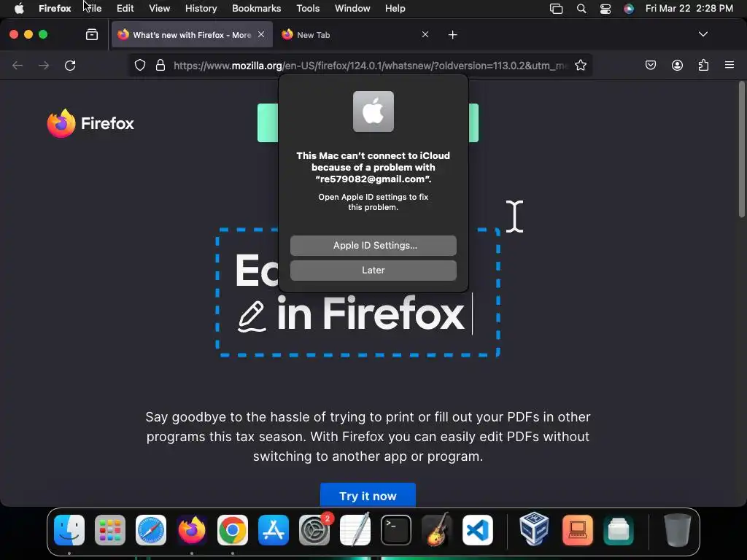The height and width of the screenshot is (560, 747).
Task: Switch to the New Tab tab
Action: [x=355, y=35]
